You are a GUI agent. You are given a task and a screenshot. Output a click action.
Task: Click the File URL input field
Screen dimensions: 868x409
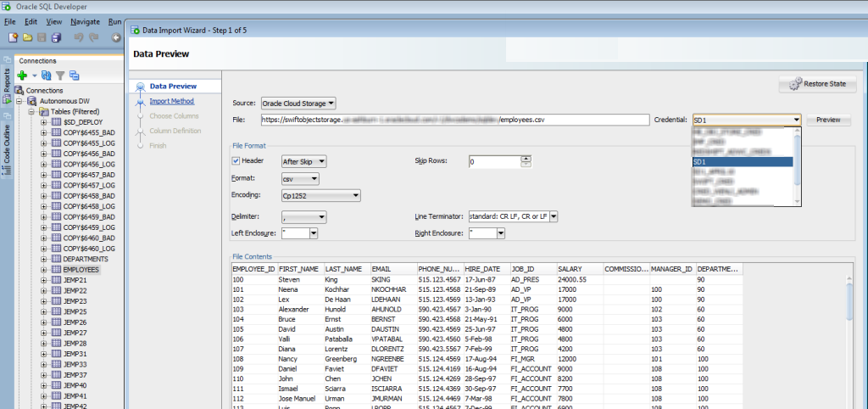(x=455, y=120)
